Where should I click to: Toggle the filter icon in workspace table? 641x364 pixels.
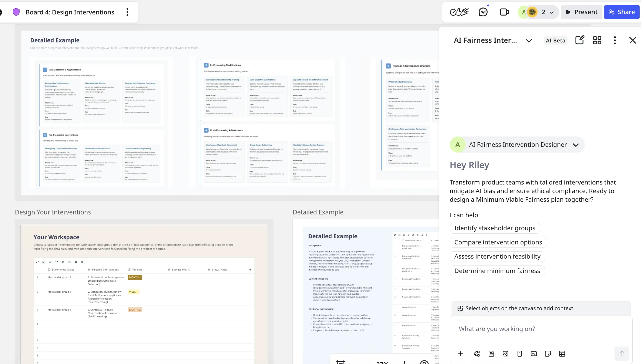(x=57, y=262)
